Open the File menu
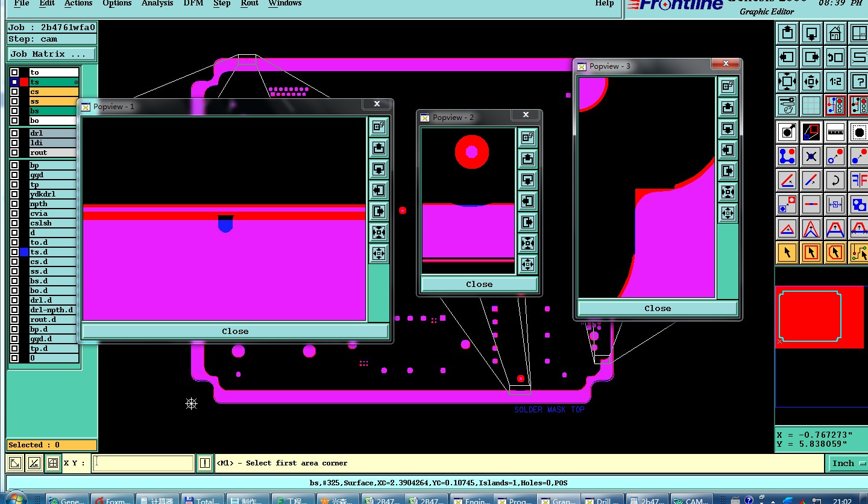This screenshot has height=504, width=868. [x=21, y=3]
